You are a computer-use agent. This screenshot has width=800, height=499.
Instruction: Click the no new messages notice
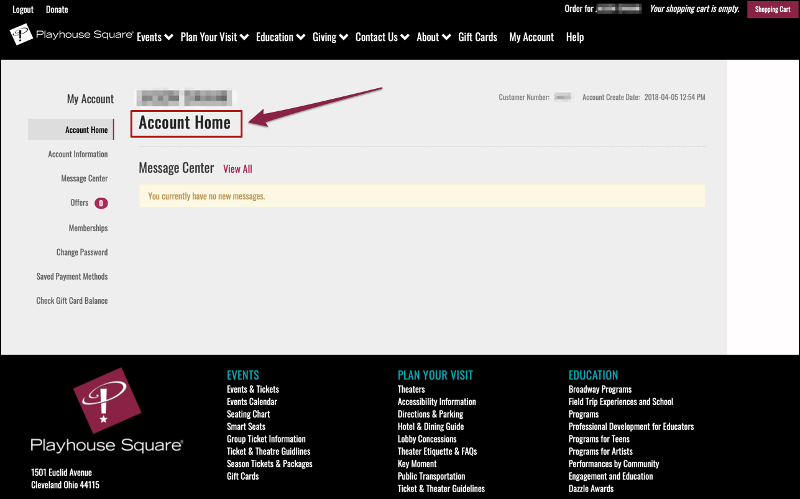(x=422, y=196)
